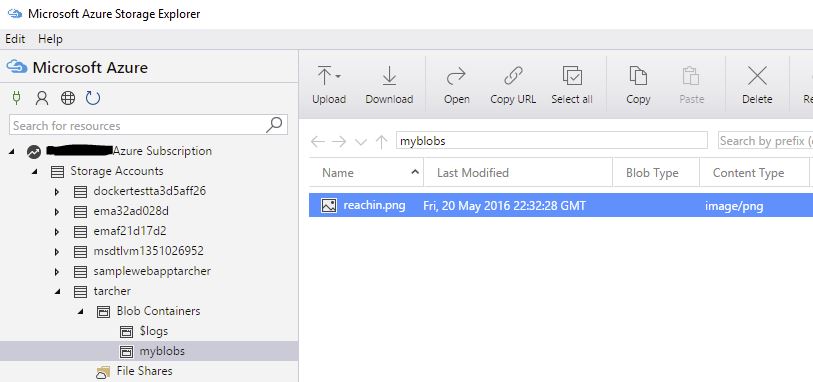813x382 pixels.
Task: Click the $logs container icon
Action: tap(126, 332)
